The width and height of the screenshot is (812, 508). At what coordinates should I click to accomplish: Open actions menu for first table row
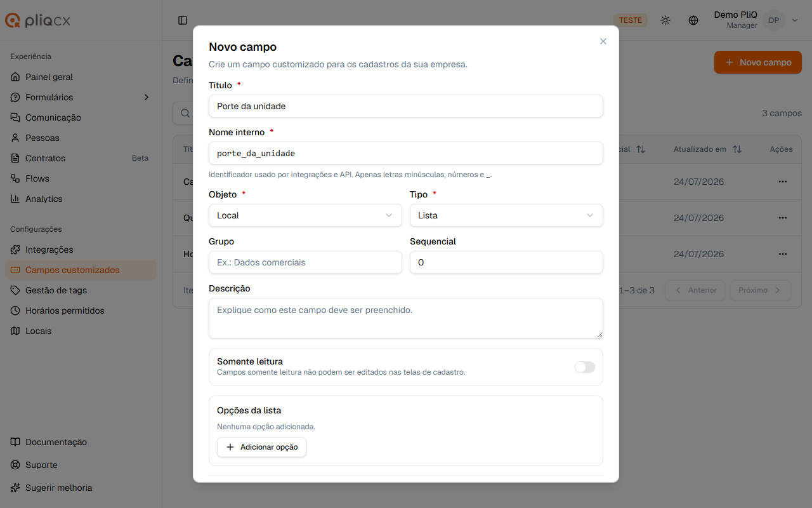pyautogui.click(x=782, y=182)
